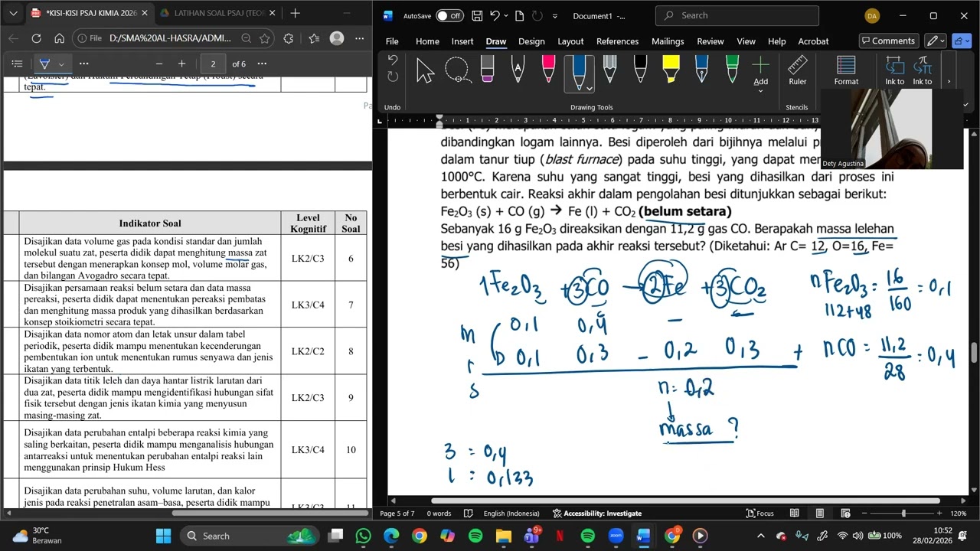This screenshot has width=980, height=551.
Task: Switch to the Home ribbon tab
Action: [427, 41]
